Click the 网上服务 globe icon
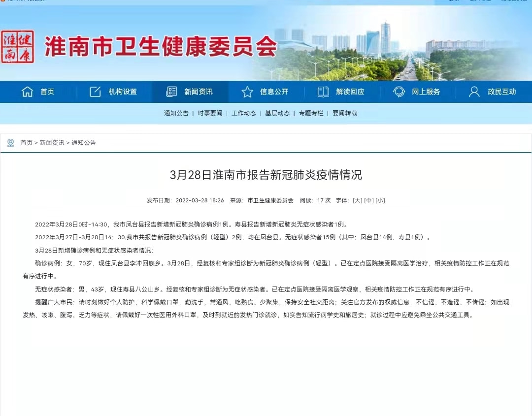 coord(399,92)
